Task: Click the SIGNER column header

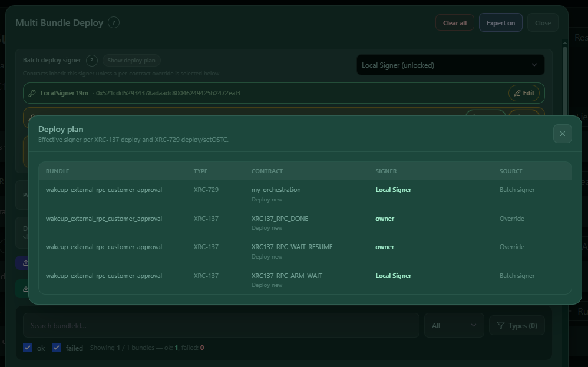Action: pos(386,171)
